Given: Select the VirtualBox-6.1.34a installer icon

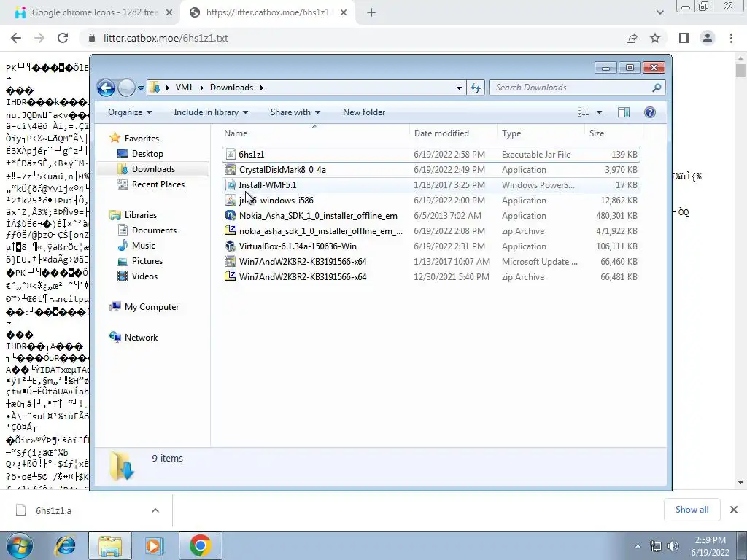Looking at the screenshot, I should (x=231, y=246).
